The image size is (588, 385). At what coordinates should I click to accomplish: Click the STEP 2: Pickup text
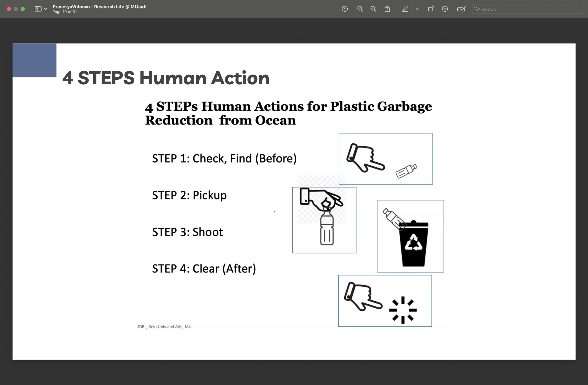(189, 195)
